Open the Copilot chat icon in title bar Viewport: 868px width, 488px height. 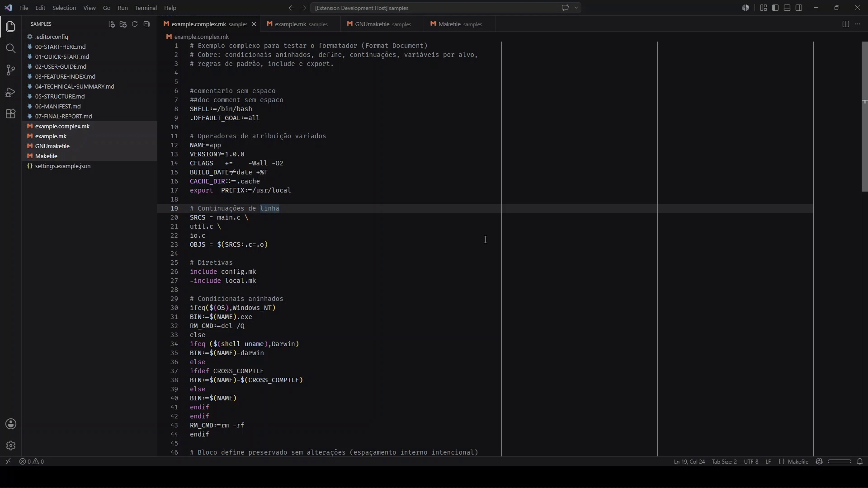click(x=565, y=8)
